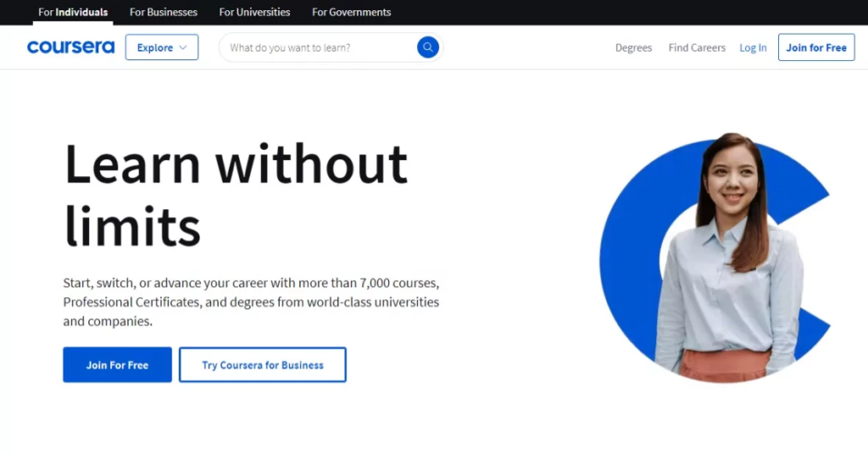This screenshot has height=453, width=868.
Task: Open the Degrees link
Action: click(634, 47)
